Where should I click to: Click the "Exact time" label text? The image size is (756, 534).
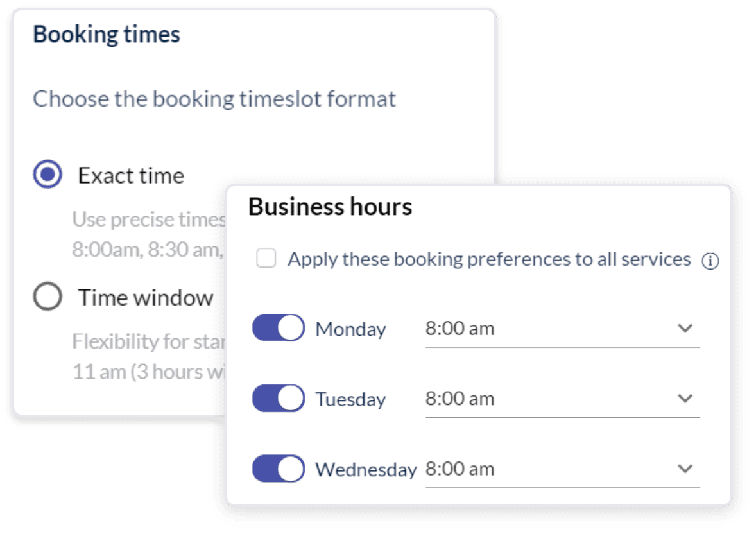pos(131,175)
